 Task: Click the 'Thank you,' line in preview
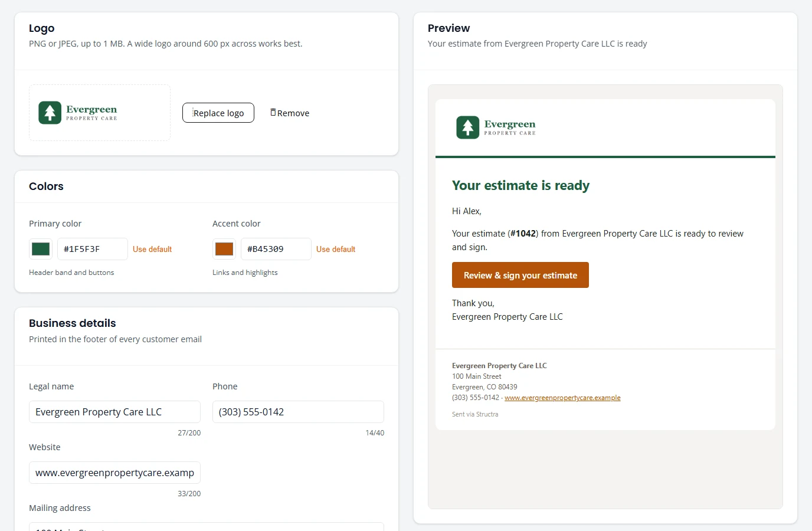pyautogui.click(x=473, y=303)
